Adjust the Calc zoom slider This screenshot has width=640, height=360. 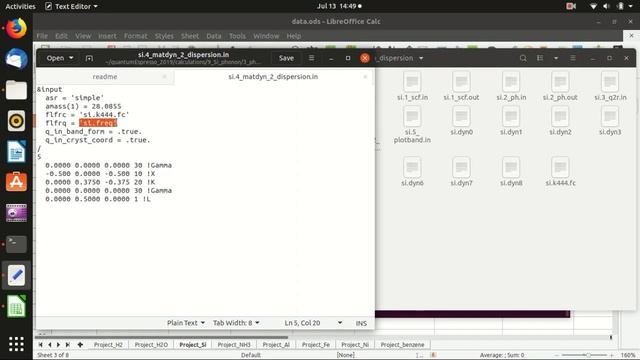point(588,355)
